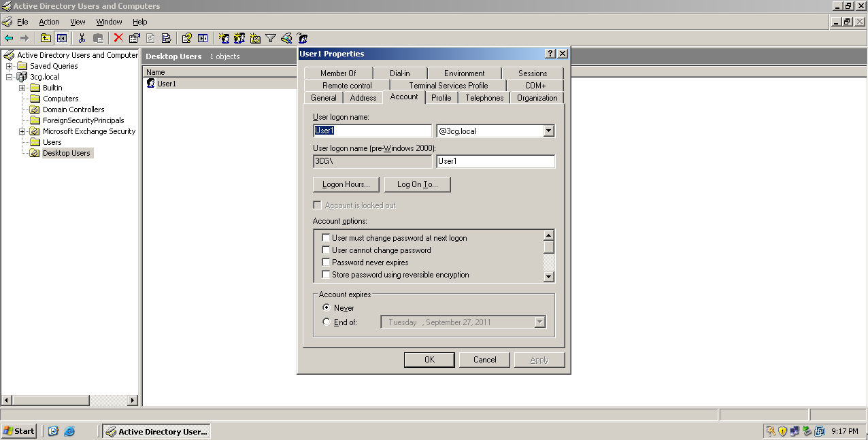Enable Store password using reversible encryption
This screenshot has width=868, height=440.
tap(326, 275)
